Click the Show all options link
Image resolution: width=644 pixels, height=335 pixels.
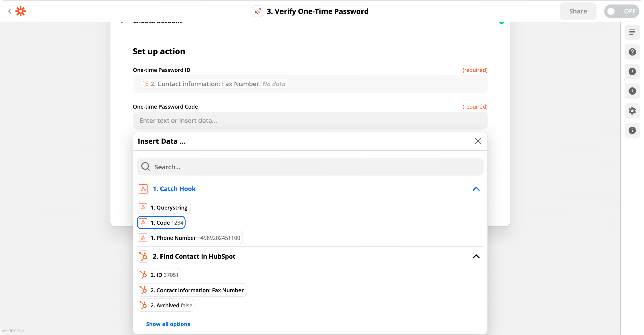point(168,324)
